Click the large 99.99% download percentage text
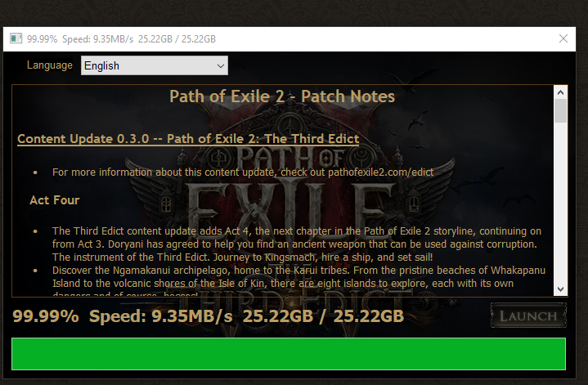This screenshot has height=385, width=588. tap(46, 316)
